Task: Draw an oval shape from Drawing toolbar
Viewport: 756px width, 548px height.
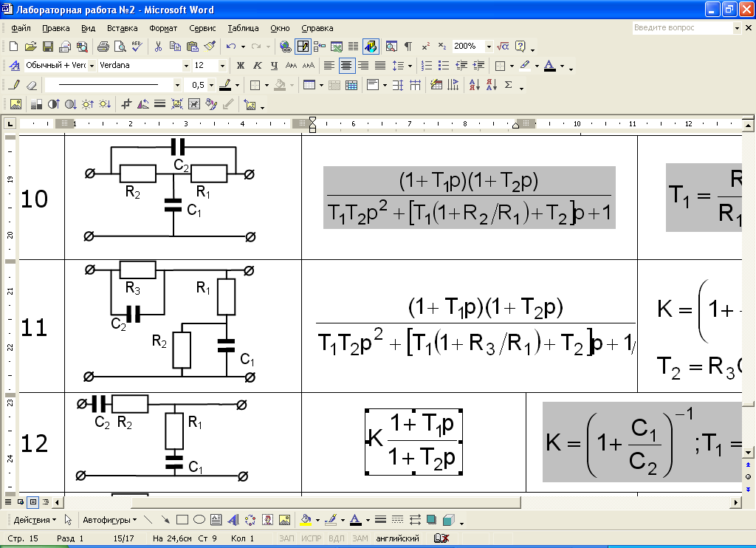Action: (x=199, y=520)
